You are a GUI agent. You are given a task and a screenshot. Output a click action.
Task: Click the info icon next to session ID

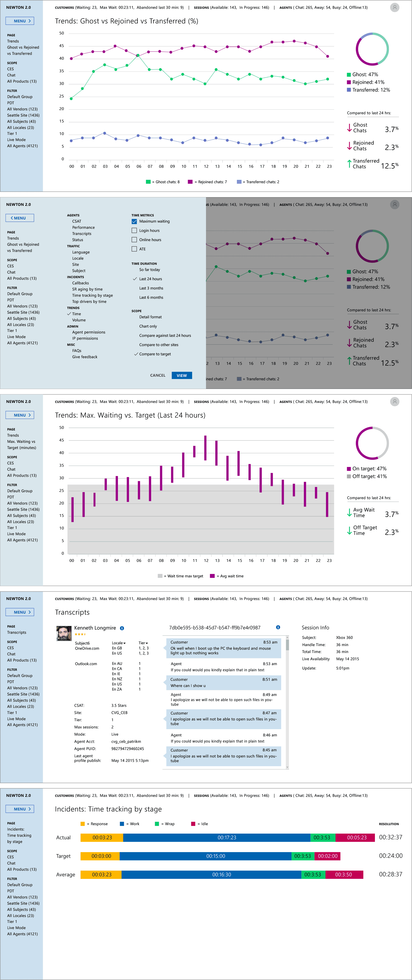[278, 627]
